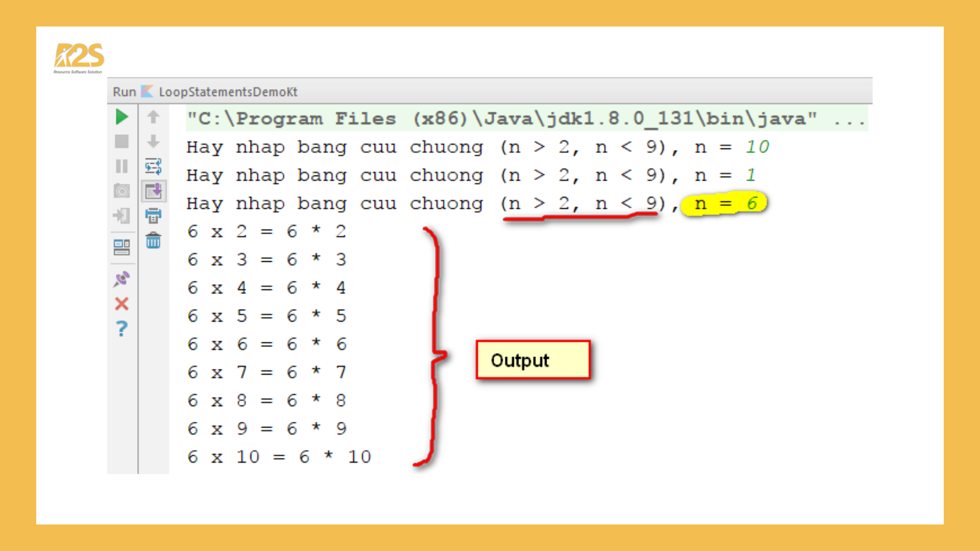Click the Down the stack trace arrow

point(153,141)
